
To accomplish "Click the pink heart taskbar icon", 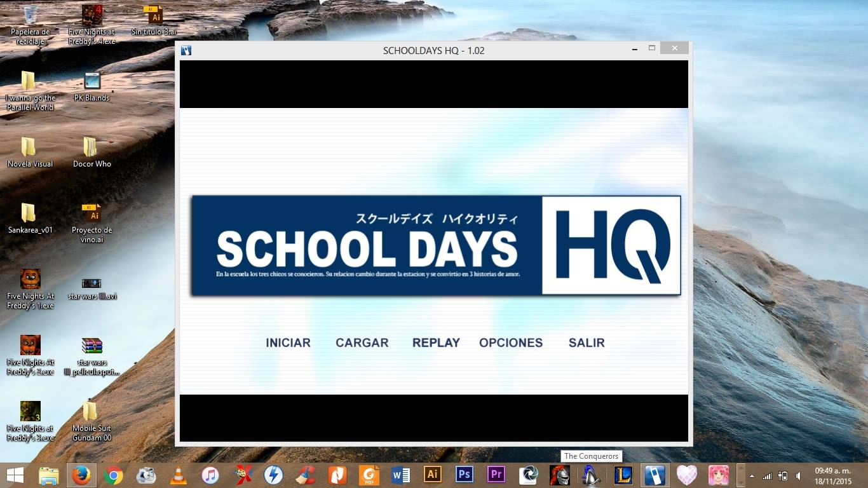I will coord(687,475).
